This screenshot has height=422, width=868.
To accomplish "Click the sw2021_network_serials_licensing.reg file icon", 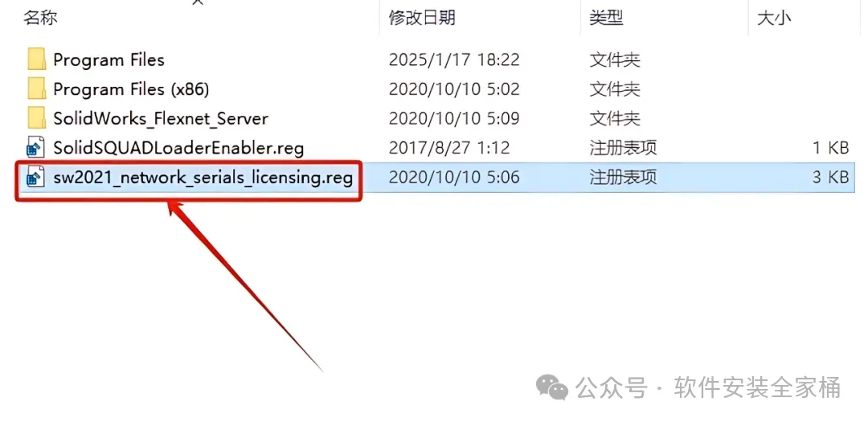I will (36, 178).
